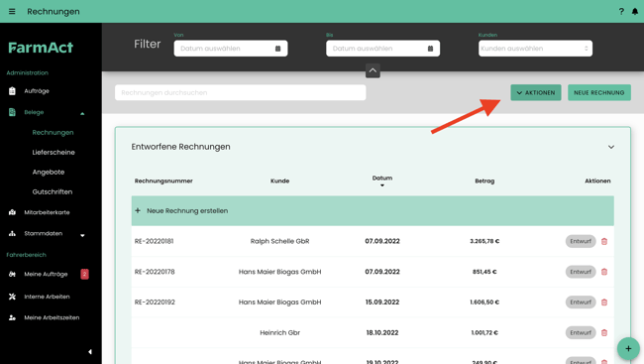644x364 pixels.
Task: Collapse Entworfene Rechnungen section chevron
Action: pos(611,147)
